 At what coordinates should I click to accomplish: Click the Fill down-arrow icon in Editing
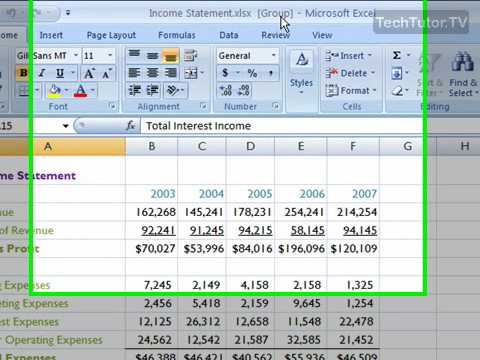[x=397, y=73]
